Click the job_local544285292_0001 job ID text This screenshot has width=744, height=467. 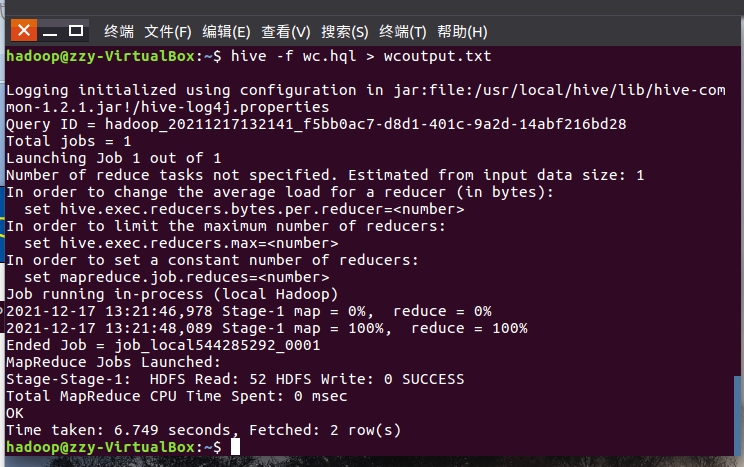(217, 345)
